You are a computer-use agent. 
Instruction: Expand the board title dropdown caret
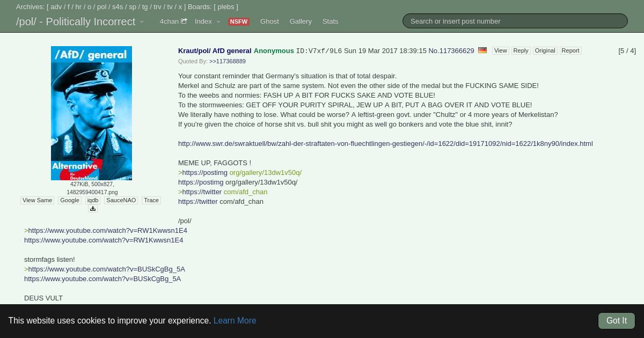click(x=142, y=22)
